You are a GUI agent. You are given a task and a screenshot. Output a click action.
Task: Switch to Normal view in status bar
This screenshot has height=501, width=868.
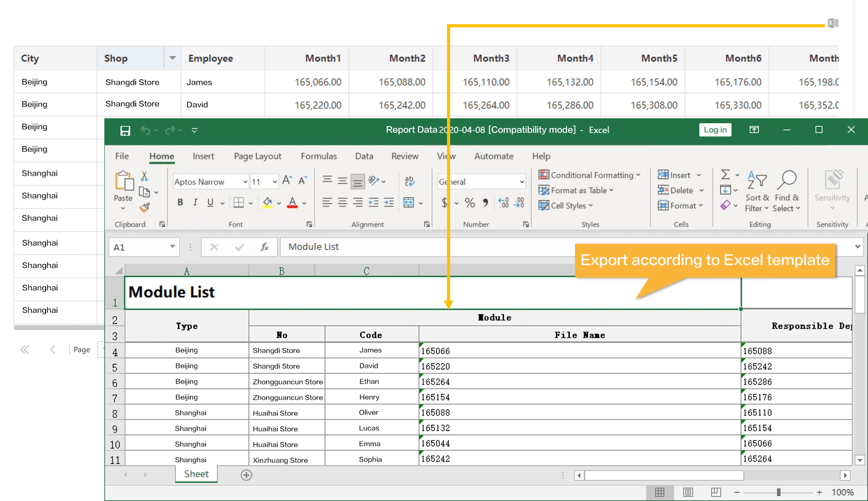(x=660, y=492)
